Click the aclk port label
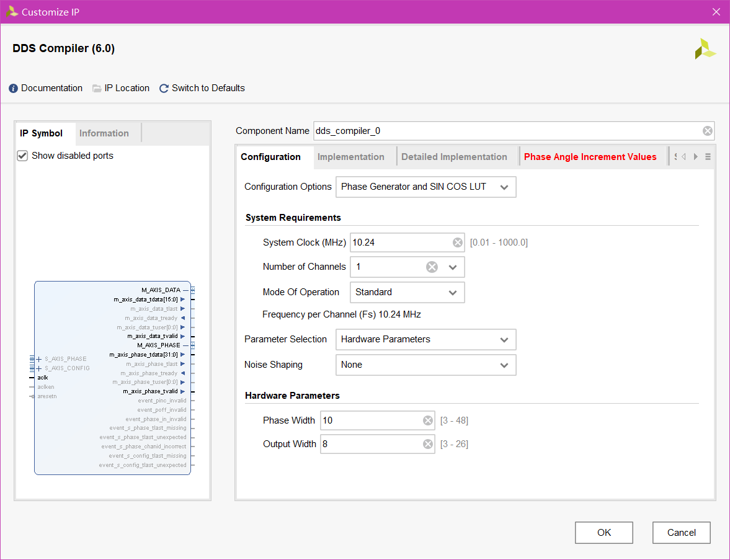Viewport: 730px width, 560px height. click(43, 378)
